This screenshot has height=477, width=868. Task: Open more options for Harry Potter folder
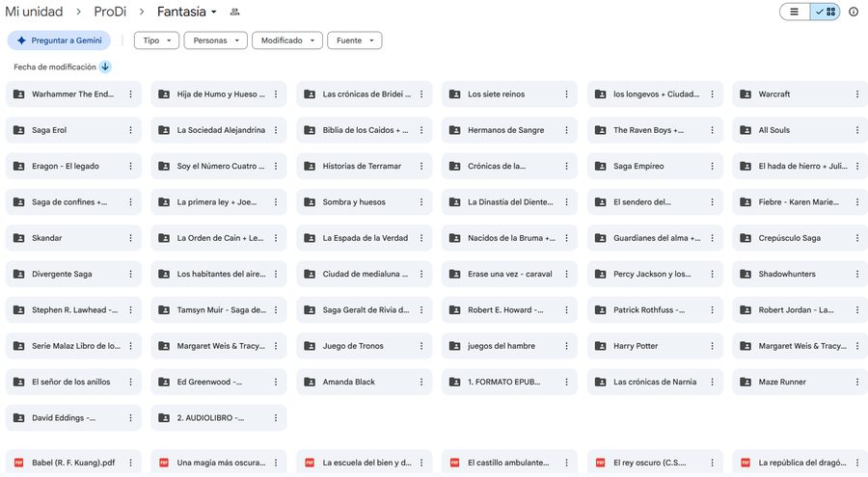pos(712,346)
